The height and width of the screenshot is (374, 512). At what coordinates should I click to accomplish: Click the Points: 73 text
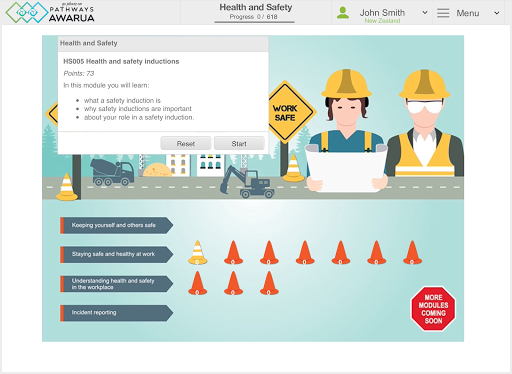pyautogui.click(x=79, y=73)
